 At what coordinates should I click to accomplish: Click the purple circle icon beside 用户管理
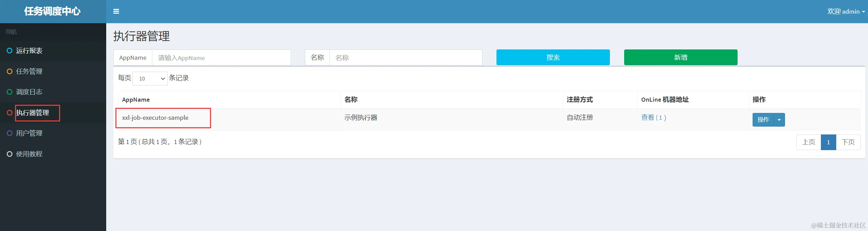click(10, 133)
